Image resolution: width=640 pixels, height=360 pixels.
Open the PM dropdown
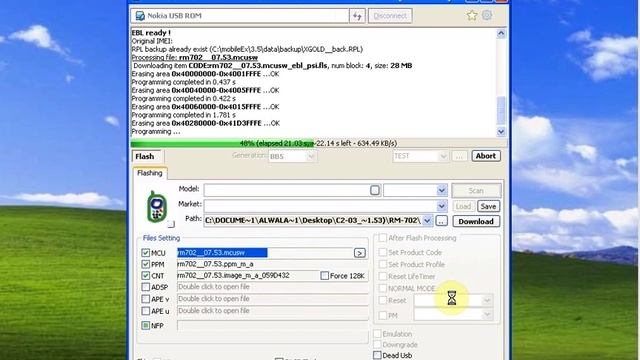coord(487,315)
